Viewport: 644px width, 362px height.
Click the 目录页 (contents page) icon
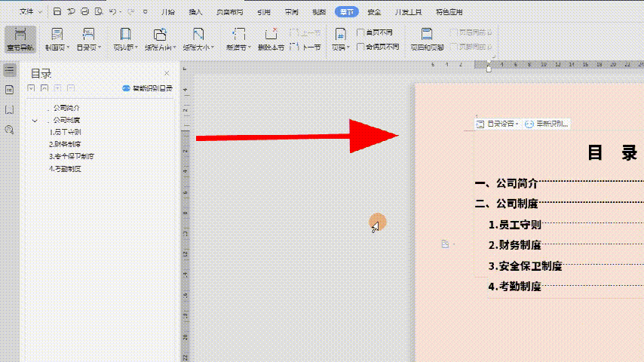pyautogui.click(x=88, y=34)
